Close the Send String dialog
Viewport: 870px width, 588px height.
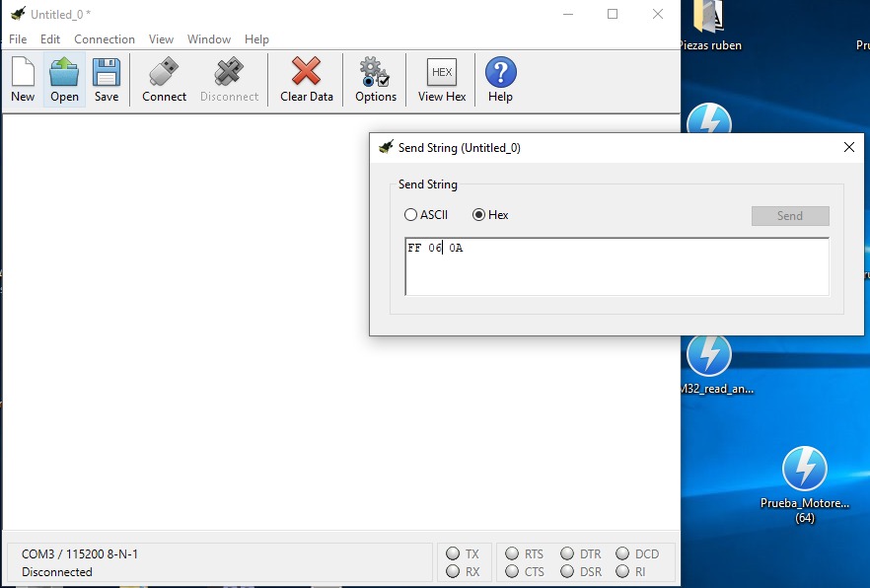pyautogui.click(x=849, y=147)
